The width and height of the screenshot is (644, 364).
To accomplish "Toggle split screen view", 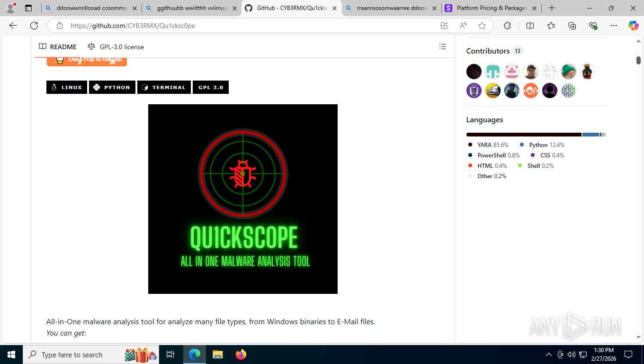I will (x=530, y=26).
